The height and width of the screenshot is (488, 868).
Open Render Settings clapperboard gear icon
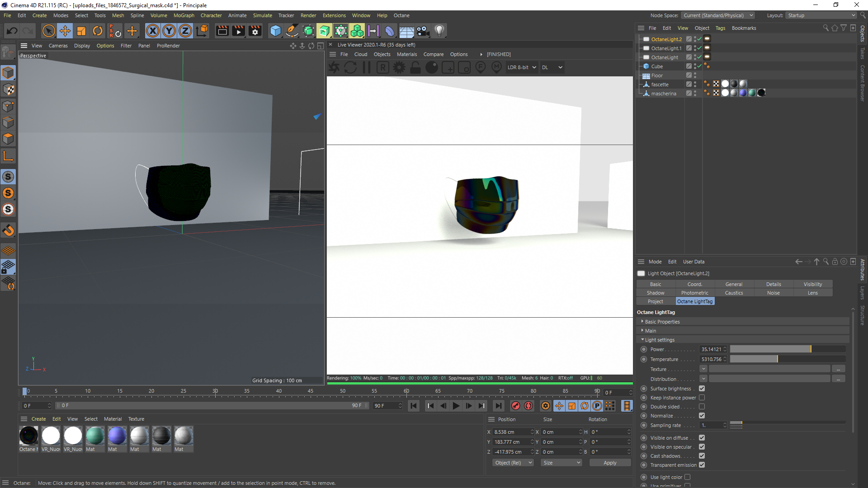[x=255, y=31]
